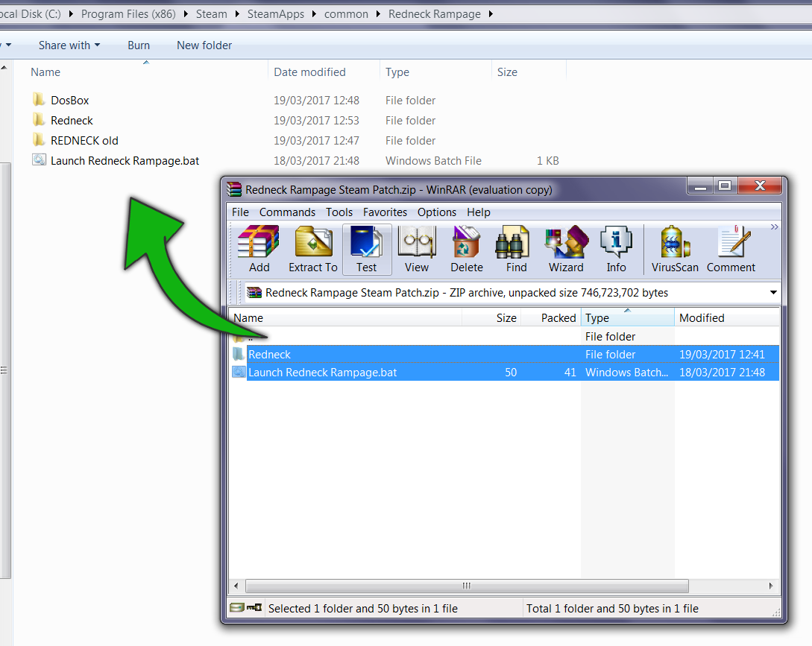Sort WinRAR list by the Type column header
812x646 pixels.
(628, 318)
